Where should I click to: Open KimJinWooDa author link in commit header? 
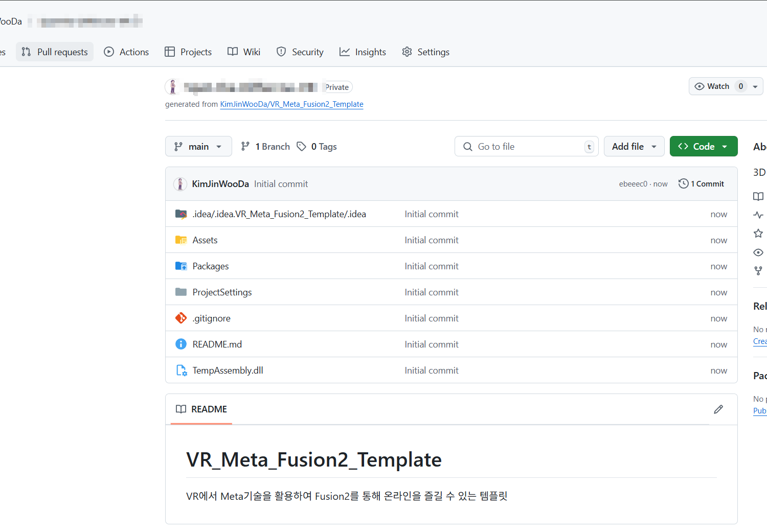[220, 184]
